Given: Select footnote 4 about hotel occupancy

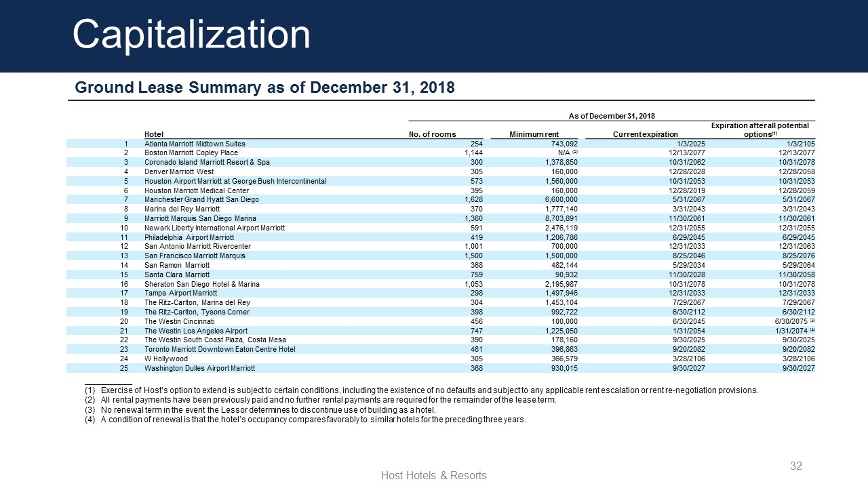Looking at the screenshot, I should (305, 420).
